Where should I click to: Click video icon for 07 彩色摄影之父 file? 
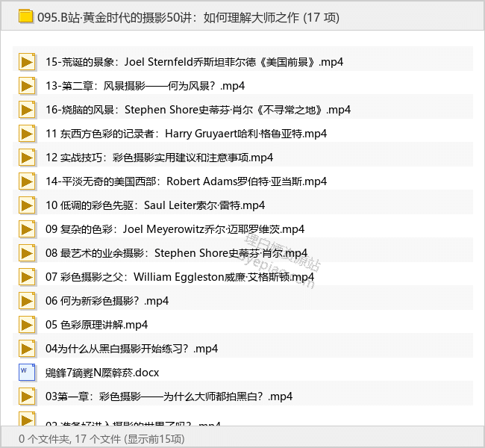pyautogui.click(x=27, y=277)
